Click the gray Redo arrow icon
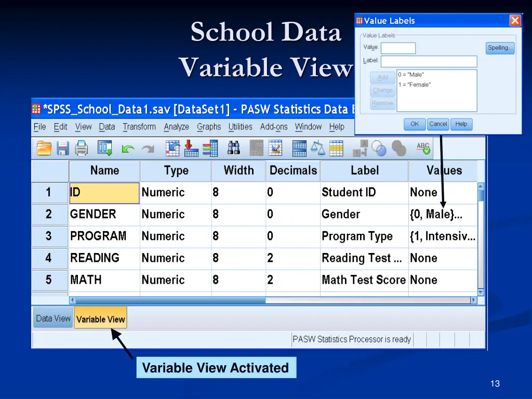The width and height of the screenshot is (532, 399). (148, 149)
